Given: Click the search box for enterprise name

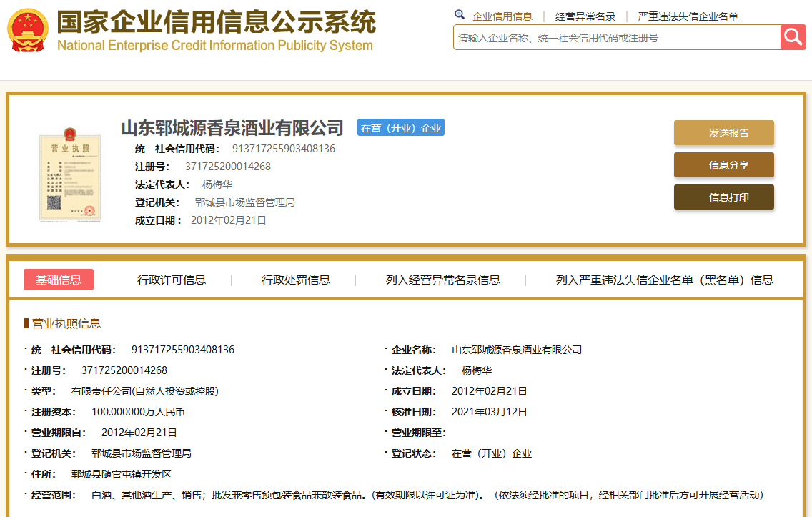Looking at the screenshot, I should 616,38.
